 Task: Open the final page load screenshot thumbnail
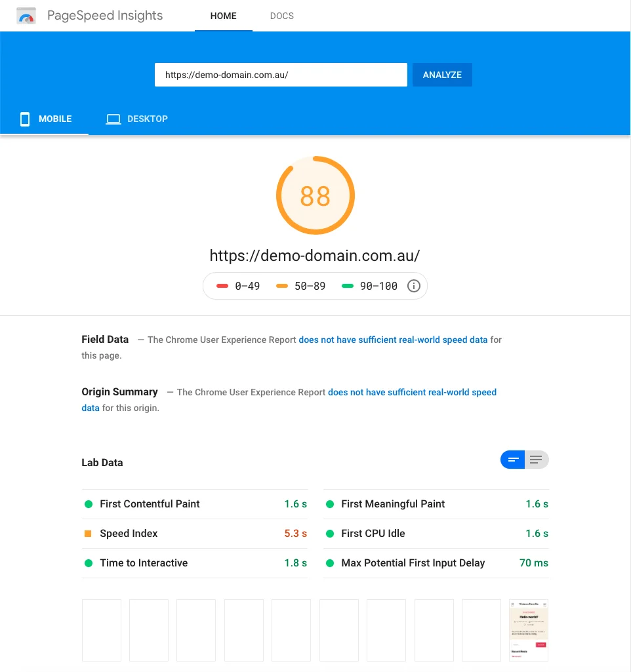pyautogui.click(x=528, y=630)
